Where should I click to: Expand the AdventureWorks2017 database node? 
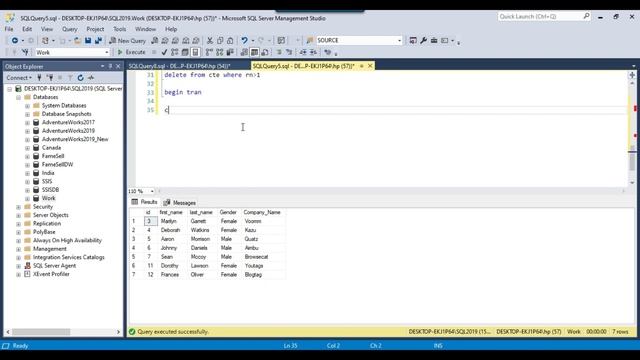tap(27, 122)
